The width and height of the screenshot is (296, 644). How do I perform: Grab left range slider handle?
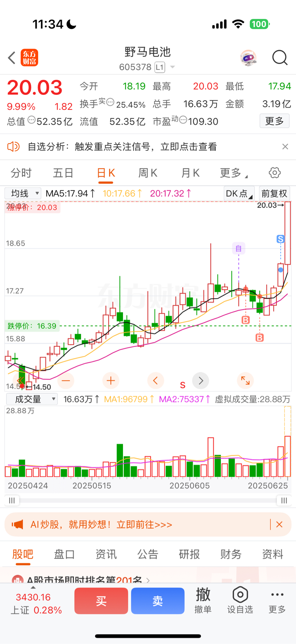point(12,501)
